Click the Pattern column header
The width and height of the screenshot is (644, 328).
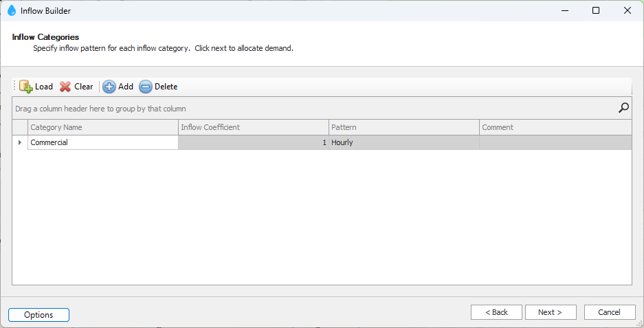coord(403,127)
